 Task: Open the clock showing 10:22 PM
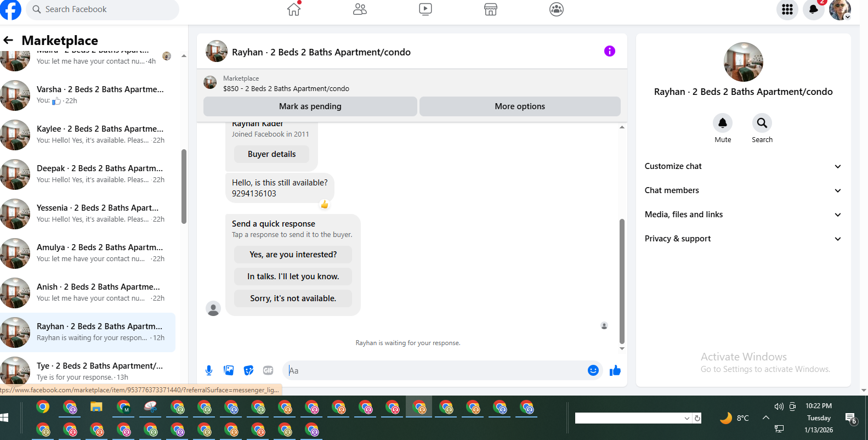coord(819,406)
